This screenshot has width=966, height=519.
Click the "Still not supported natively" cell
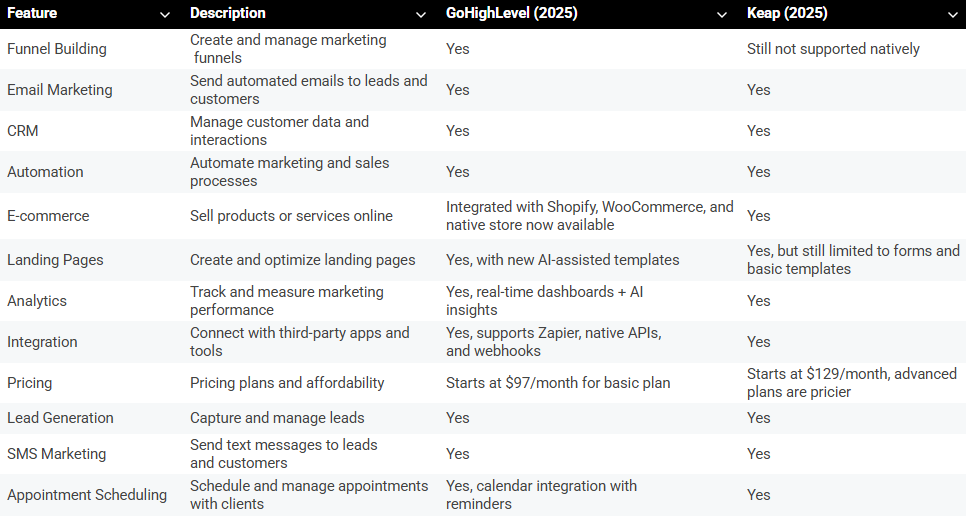click(833, 49)
